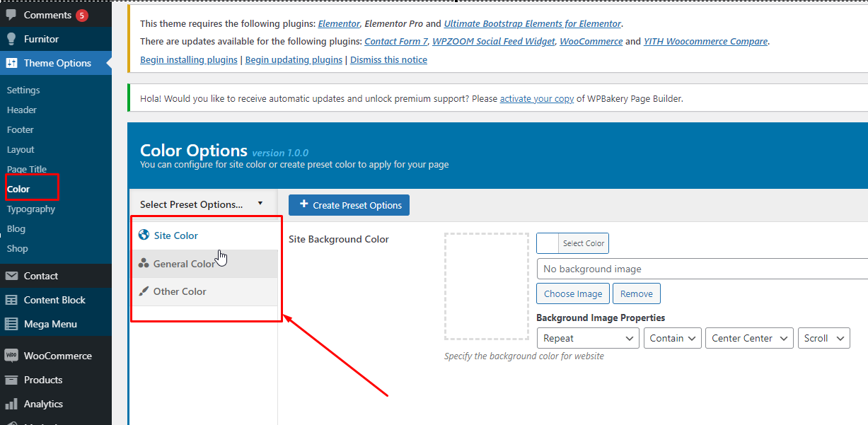Screen dimensions: 868x425
Task: Open the Mega Menu item
Action: click(x=56, y=324)
